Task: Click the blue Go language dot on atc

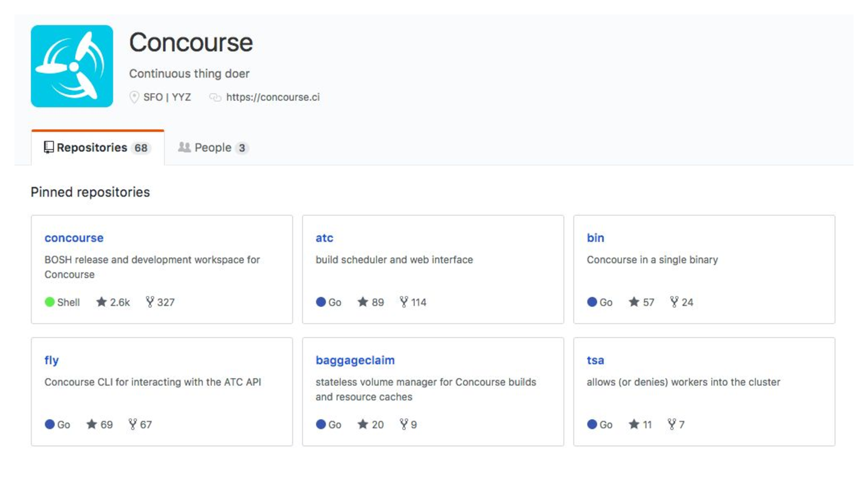Action: point(321,302)
